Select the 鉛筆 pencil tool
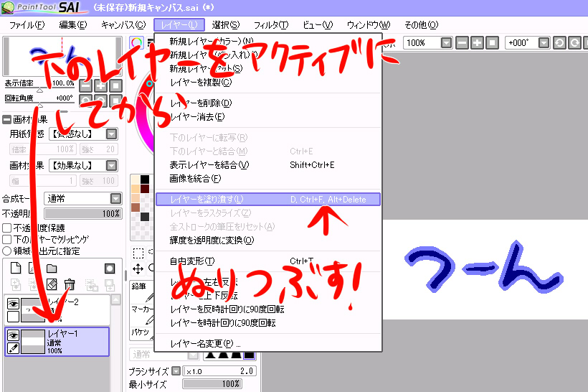Screen dimensions: 588x392 (143, 291)
